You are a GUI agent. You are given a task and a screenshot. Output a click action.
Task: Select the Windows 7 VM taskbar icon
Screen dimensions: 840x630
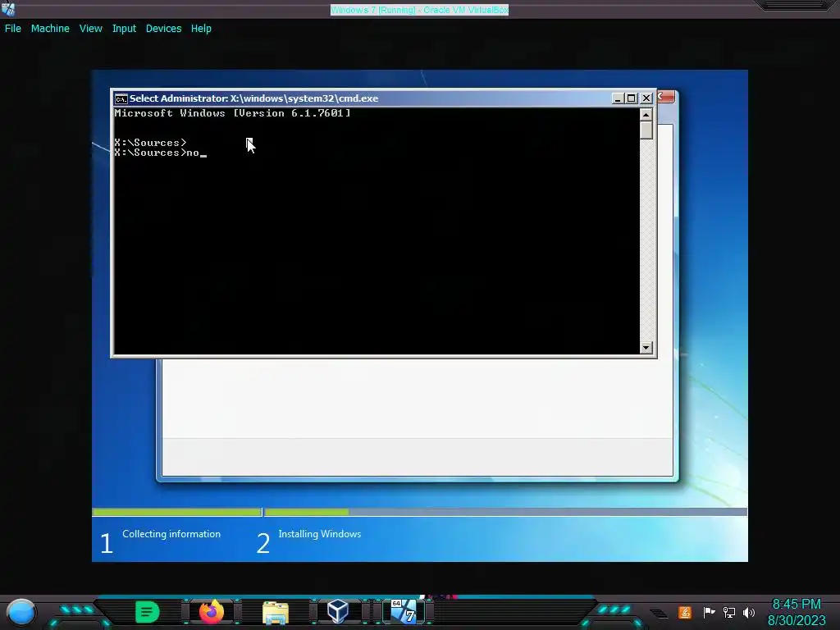coord(404,611)
